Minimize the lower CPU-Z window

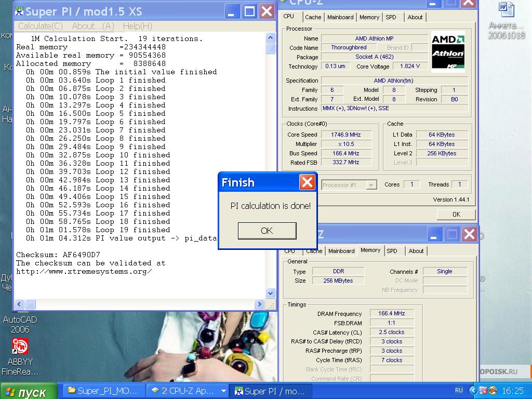point(434,234)
